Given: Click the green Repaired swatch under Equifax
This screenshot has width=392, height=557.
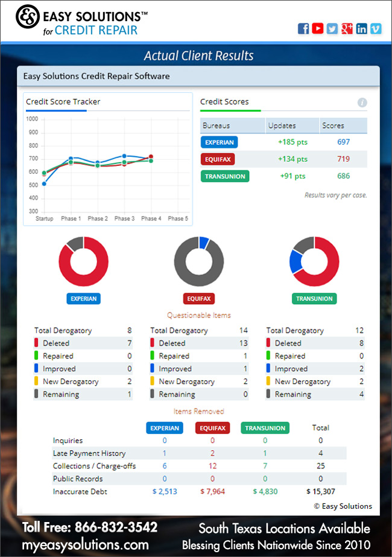Looking at the screenshot, I should point(153,355).
